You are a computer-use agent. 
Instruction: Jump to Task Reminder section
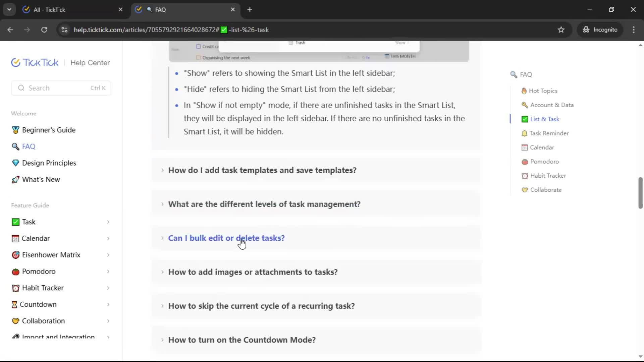549,133
